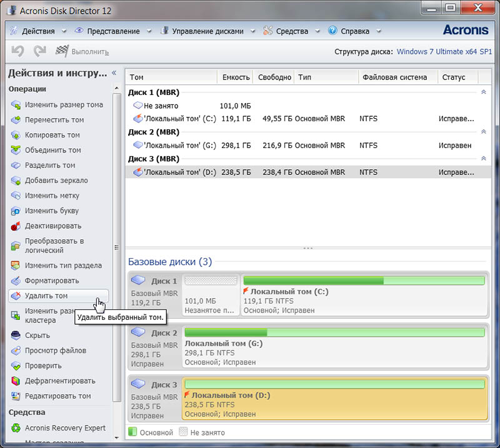Expand dropdown arrow next to Представление

149,31
